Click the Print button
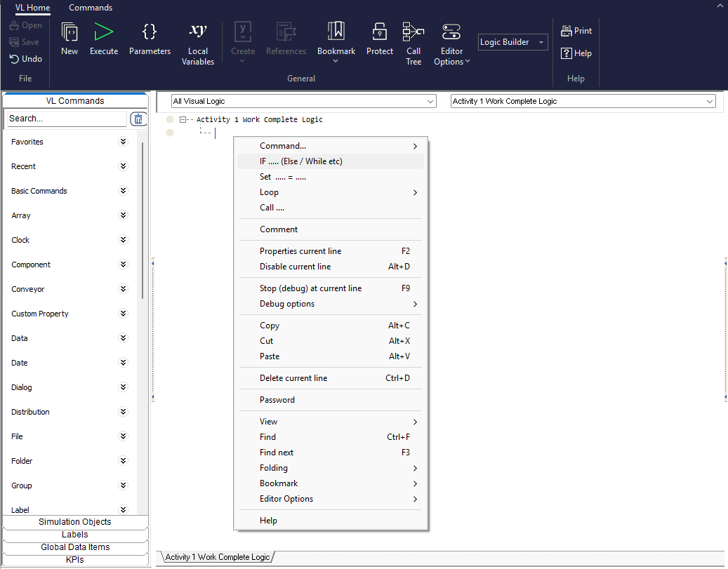The image size is (728, 569). (576, 31)
